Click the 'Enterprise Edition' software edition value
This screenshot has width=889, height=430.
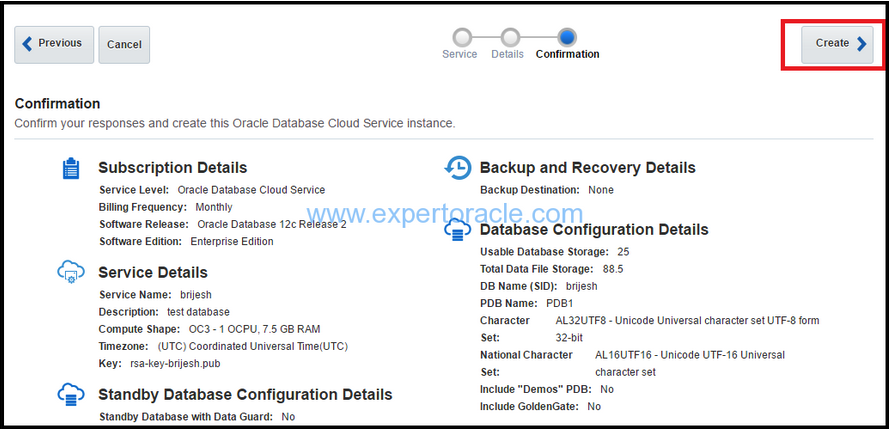pos(232,242)
